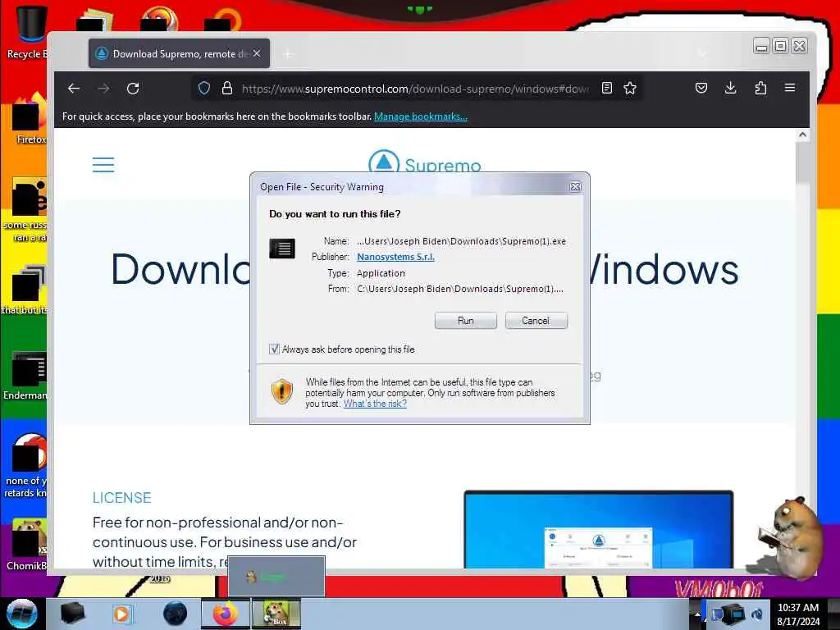Click the Save to Pocket icon
This screenshot has height=630, width=840.
pos(701,88)
